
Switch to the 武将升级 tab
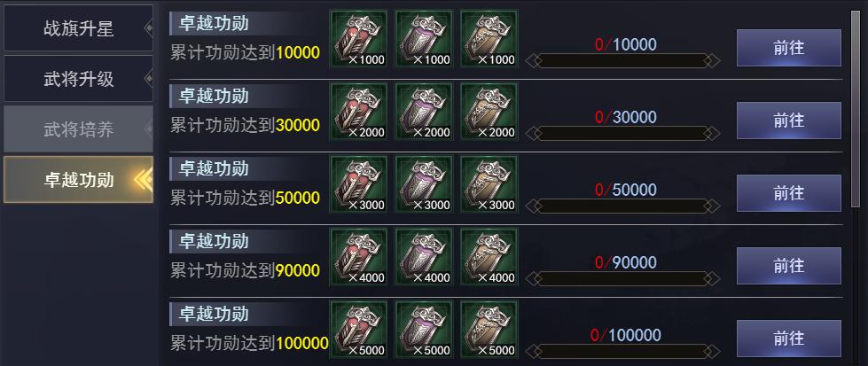coord(78,79)
